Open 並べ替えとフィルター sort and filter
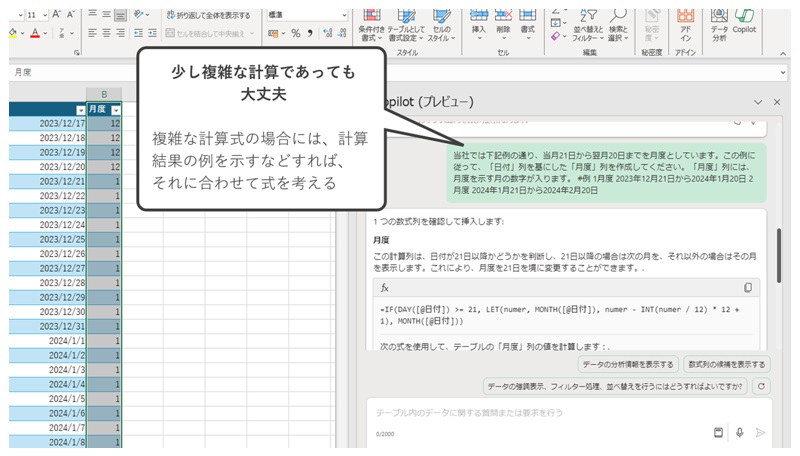 (588, 26)
